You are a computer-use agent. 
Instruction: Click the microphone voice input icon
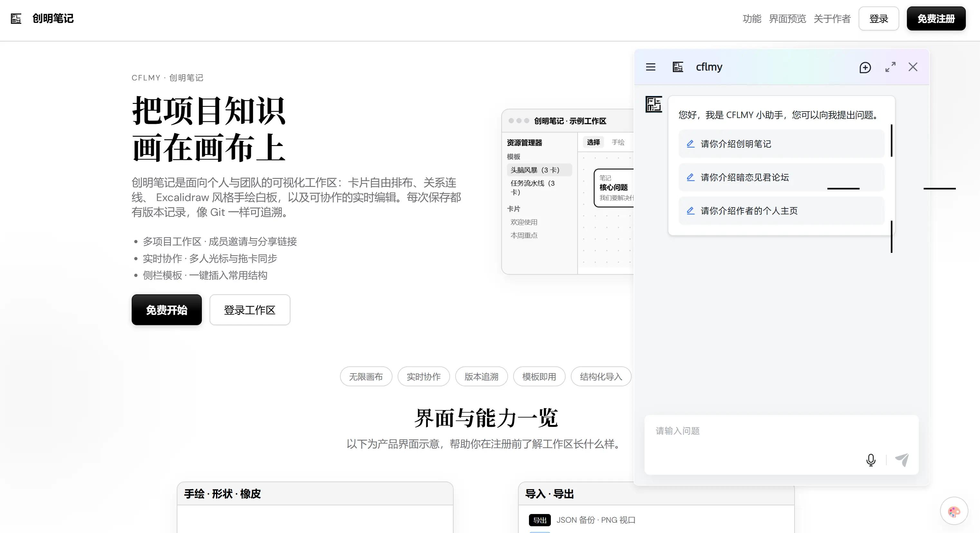pos(871,460)
